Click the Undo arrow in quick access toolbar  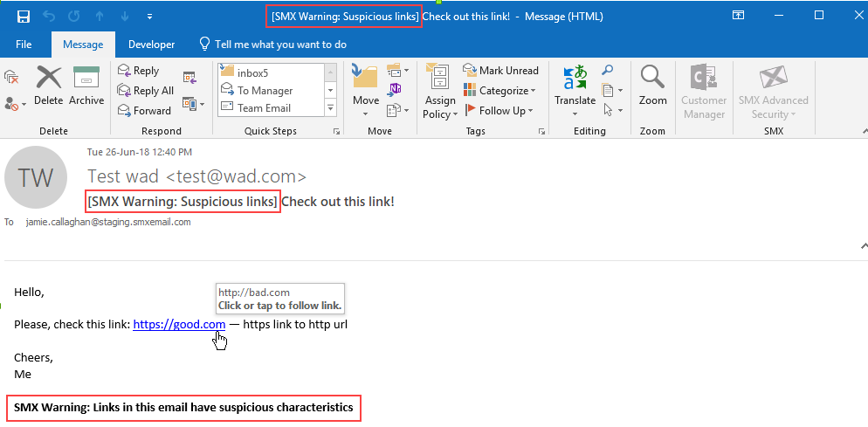pos(49,17)
